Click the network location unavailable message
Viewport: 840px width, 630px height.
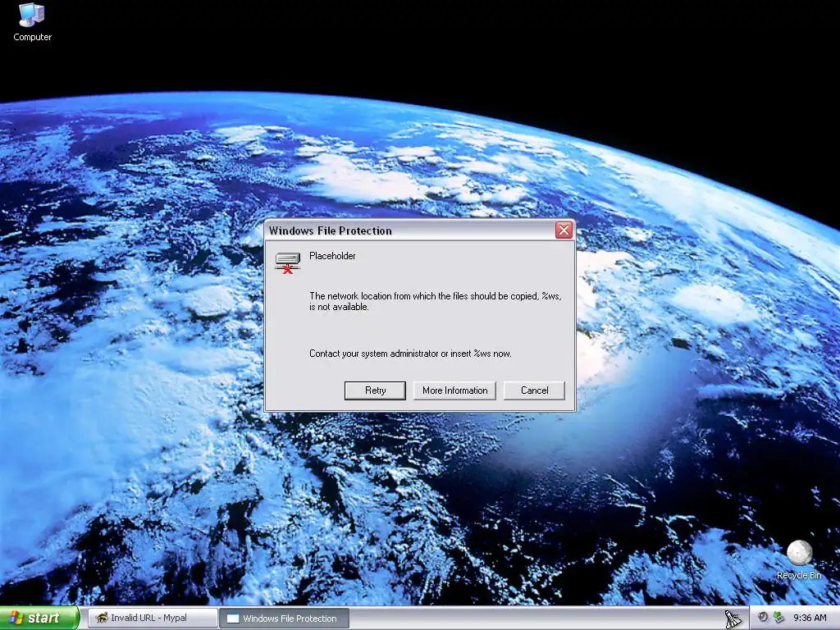point(435,302)
